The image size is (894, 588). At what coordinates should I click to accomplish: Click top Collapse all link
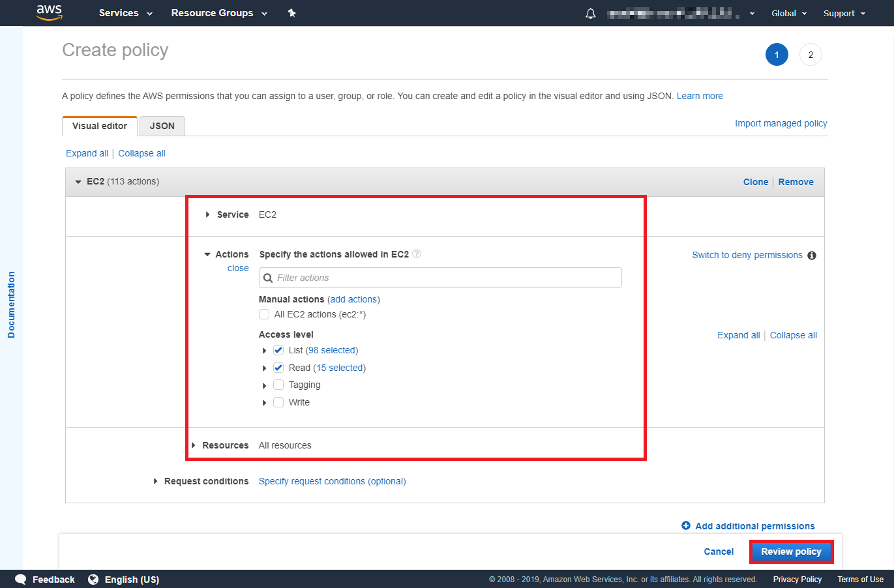coord(142,153)
